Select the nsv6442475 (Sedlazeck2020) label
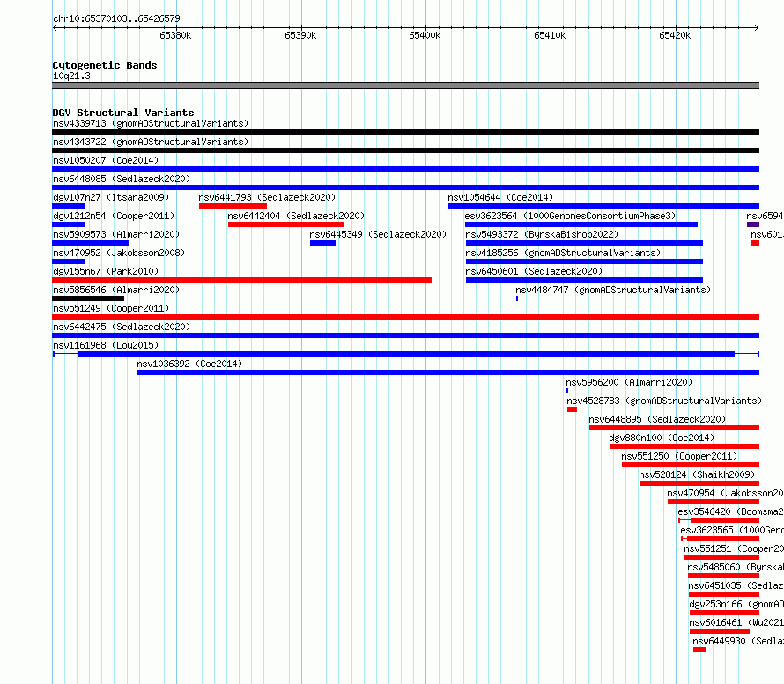 [122, 327]
